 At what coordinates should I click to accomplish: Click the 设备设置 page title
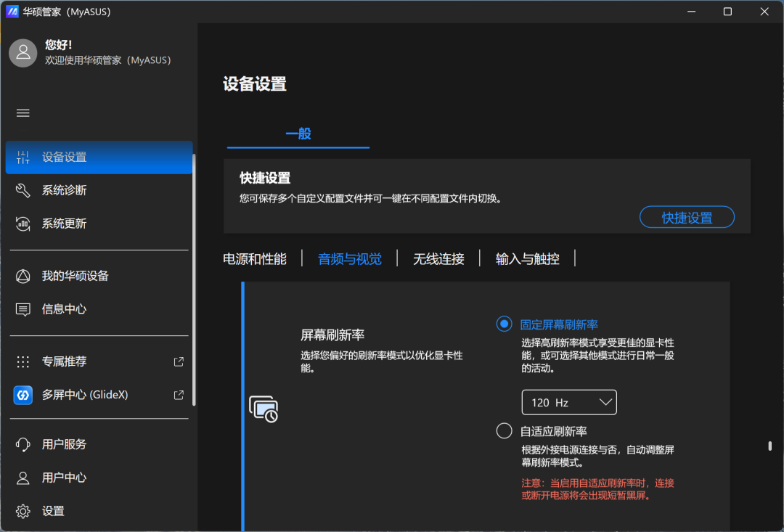[x=255, y=83]
